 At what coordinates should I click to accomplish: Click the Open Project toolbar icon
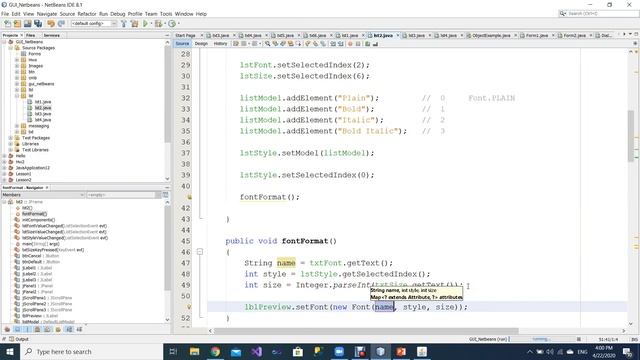click(x=27, y=24)
